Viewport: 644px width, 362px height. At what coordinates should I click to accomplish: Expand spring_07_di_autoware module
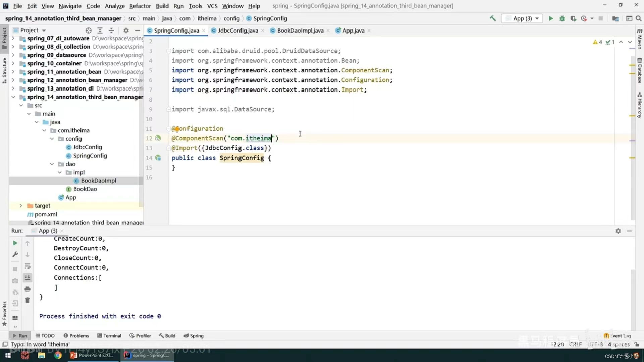click(13, 38)
